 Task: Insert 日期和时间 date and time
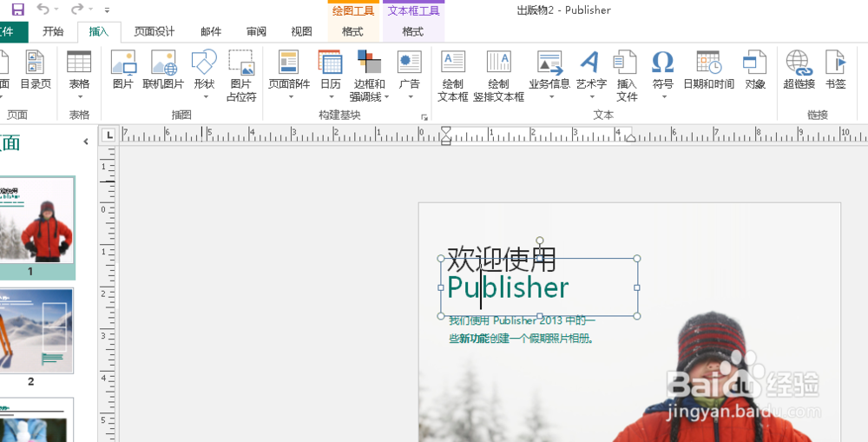click(x=708, y=69)
